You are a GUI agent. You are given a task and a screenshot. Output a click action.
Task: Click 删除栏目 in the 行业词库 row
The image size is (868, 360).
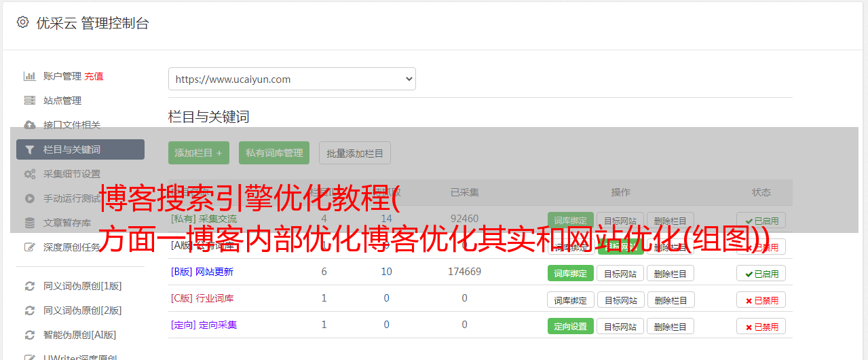671,300
